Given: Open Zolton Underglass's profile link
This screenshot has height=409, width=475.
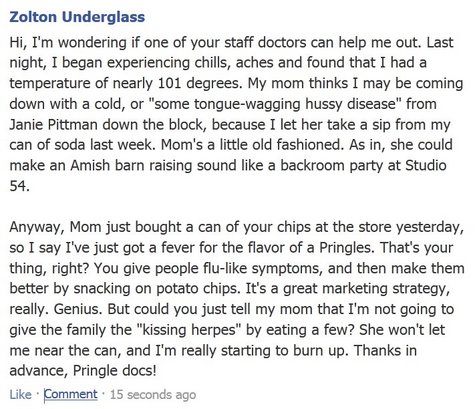Looking at the screenshot, I should click(77, 17).
